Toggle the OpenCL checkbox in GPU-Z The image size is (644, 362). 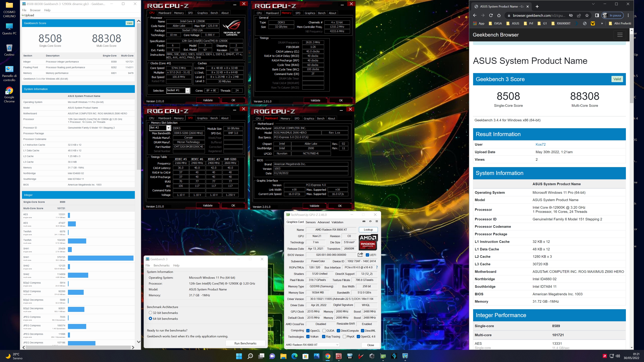click(308, 330)
